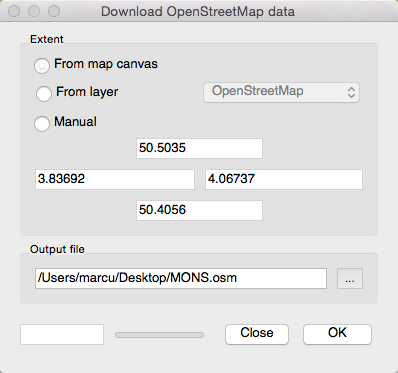This screenshot has width=398, height=373.
Task: Click the south latitude field 50.4056
Action: pyautogui.click(x=199, y=210)
